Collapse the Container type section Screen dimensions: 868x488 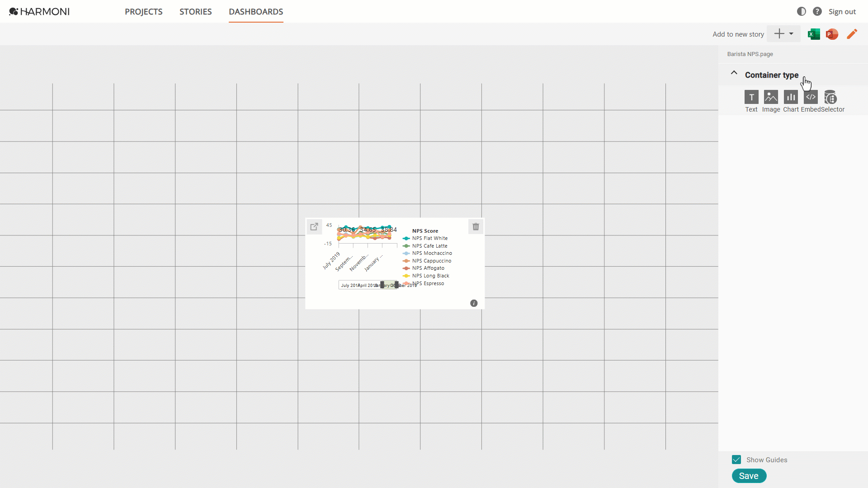[734, 73]
